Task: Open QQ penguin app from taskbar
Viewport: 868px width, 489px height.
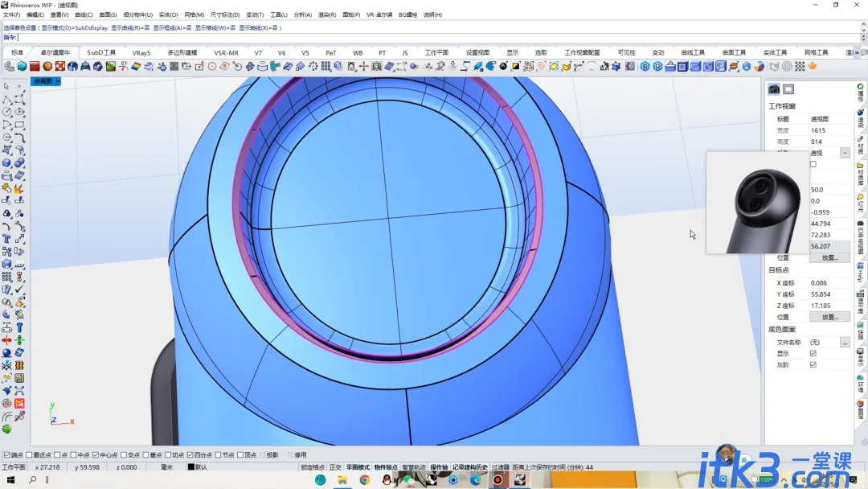Action: point(387,480)
